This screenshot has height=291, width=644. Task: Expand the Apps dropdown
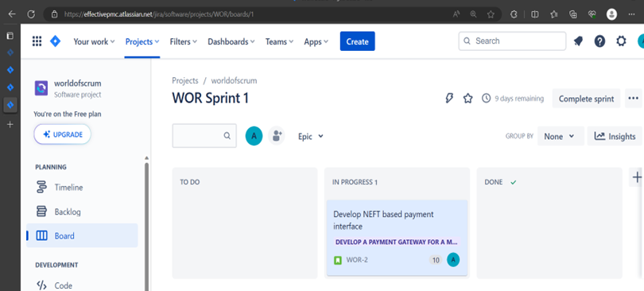coord(316,41)
